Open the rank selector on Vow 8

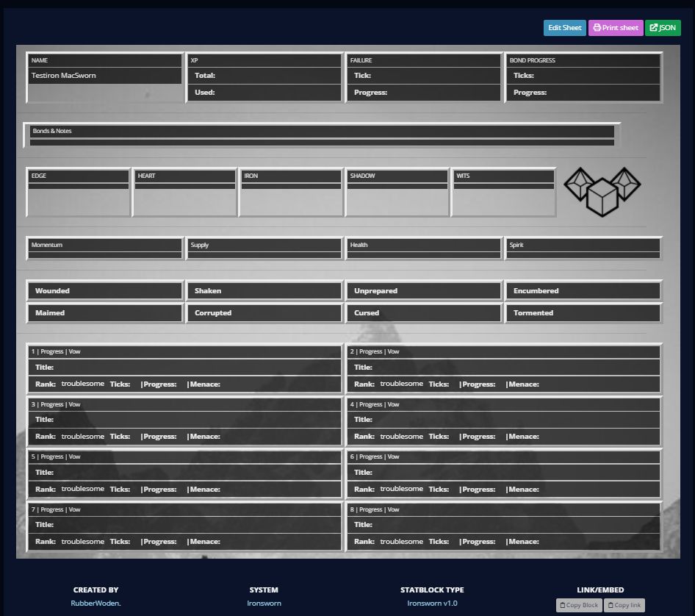tap(400, 541)
